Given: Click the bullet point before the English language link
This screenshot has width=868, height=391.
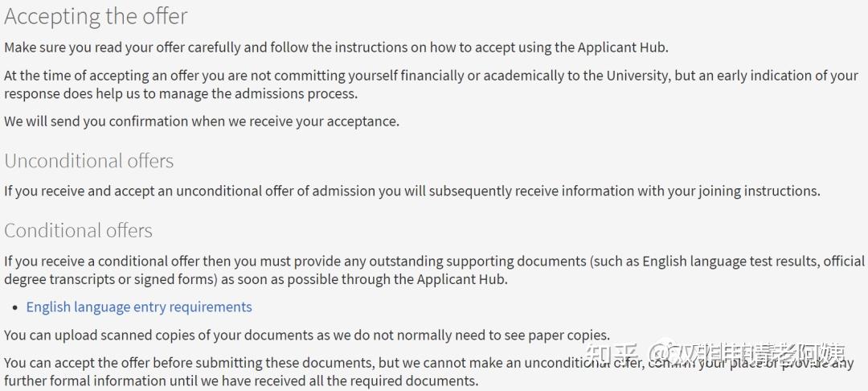Looking at the screenshot, I should (15, 307).
